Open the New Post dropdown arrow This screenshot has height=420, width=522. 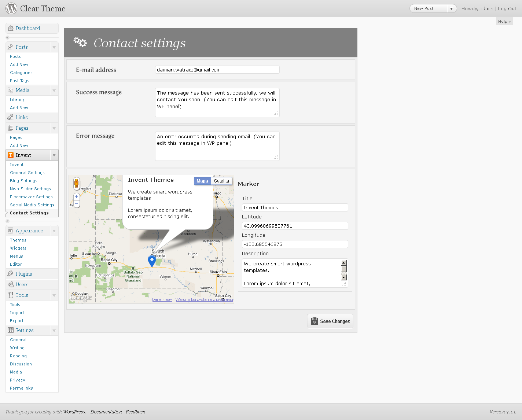click(451, 8)
